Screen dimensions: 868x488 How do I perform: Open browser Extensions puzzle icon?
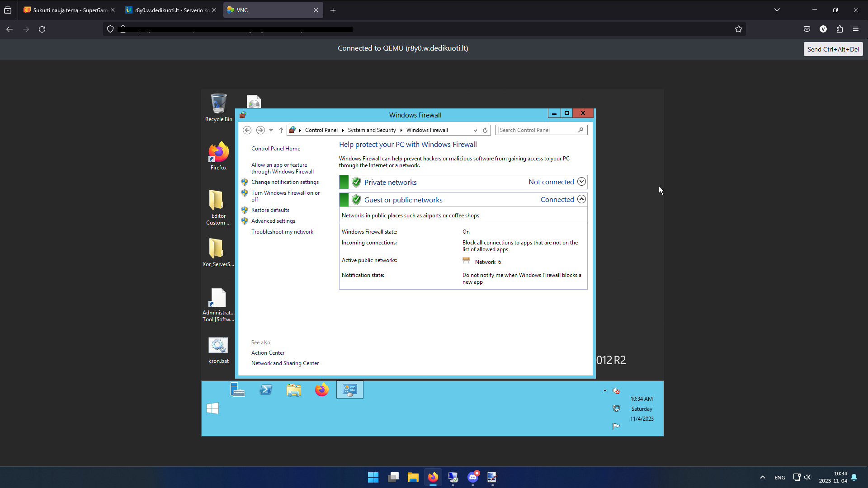pos(840,29)
